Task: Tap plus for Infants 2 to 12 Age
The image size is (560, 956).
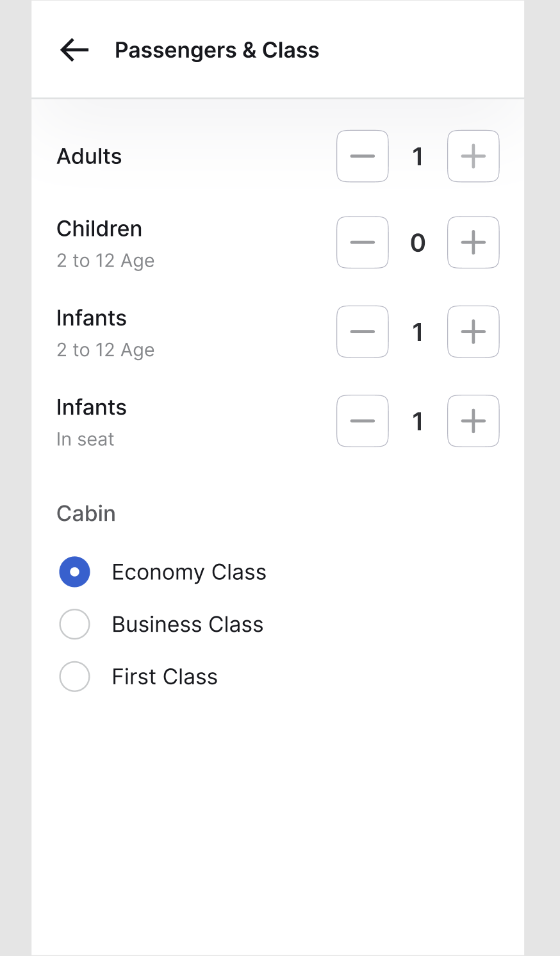Action: coord(473,331)
